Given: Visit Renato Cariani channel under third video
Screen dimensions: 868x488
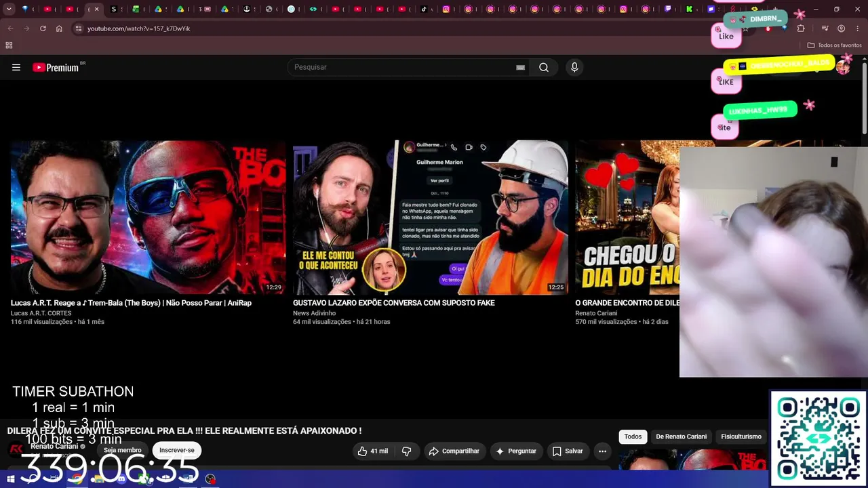Looking at the screenshot, I should [x=596, y=313].
